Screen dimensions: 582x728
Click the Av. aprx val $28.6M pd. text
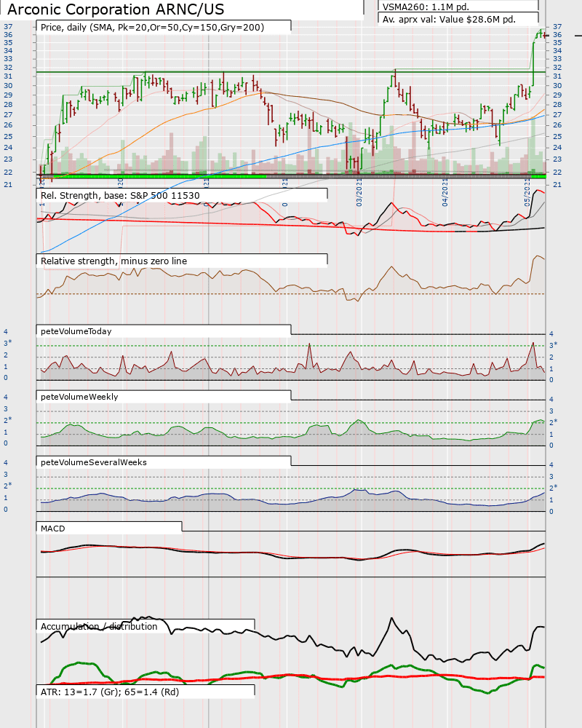click(x=449, y=20)
